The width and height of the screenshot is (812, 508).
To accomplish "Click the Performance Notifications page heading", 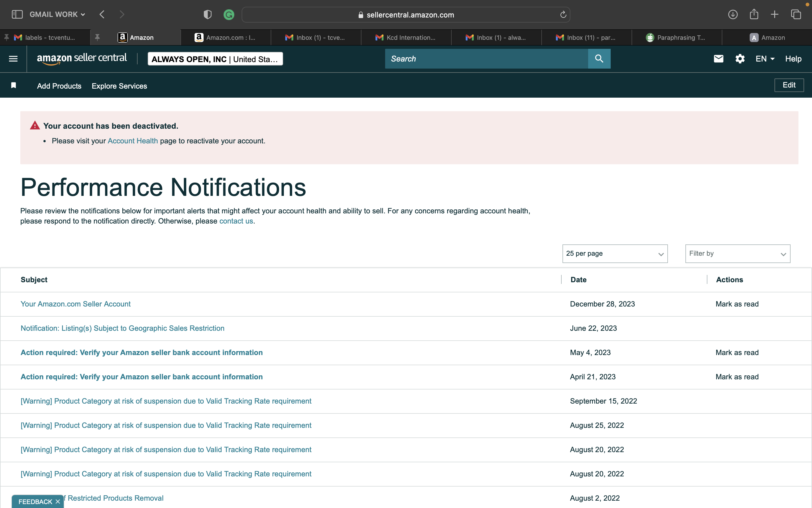I will coord(164,187).
